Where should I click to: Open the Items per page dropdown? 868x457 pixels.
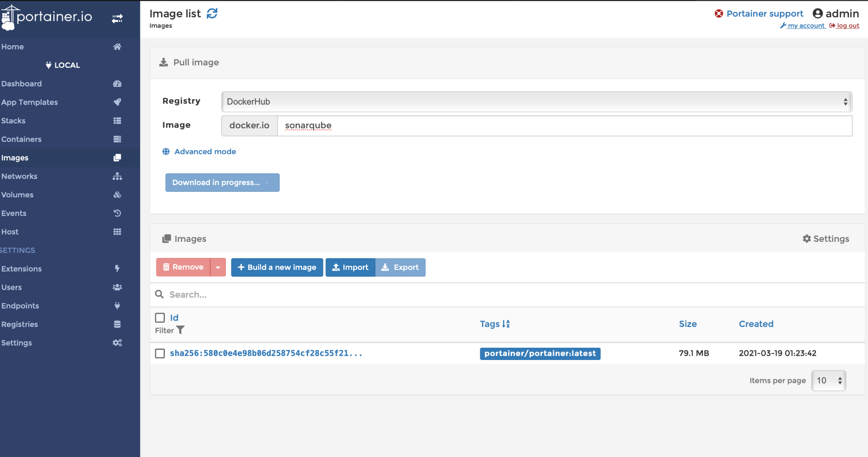(x=829, y=380)
